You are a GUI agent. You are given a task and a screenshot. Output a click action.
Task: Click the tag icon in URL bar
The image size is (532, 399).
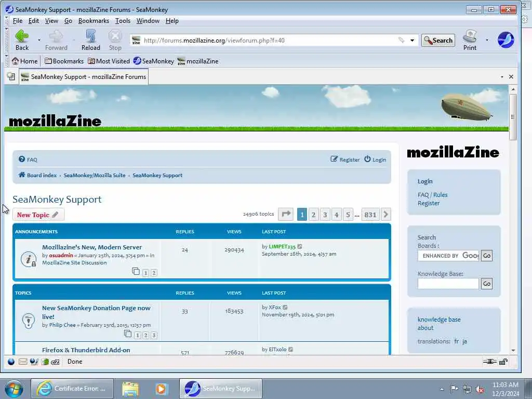click(402, 40)
